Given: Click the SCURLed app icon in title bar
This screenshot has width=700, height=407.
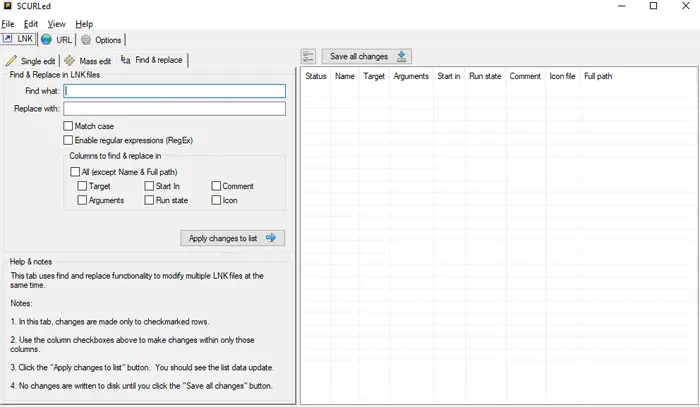Looking at the screenshot, I should tap(8, 6).
